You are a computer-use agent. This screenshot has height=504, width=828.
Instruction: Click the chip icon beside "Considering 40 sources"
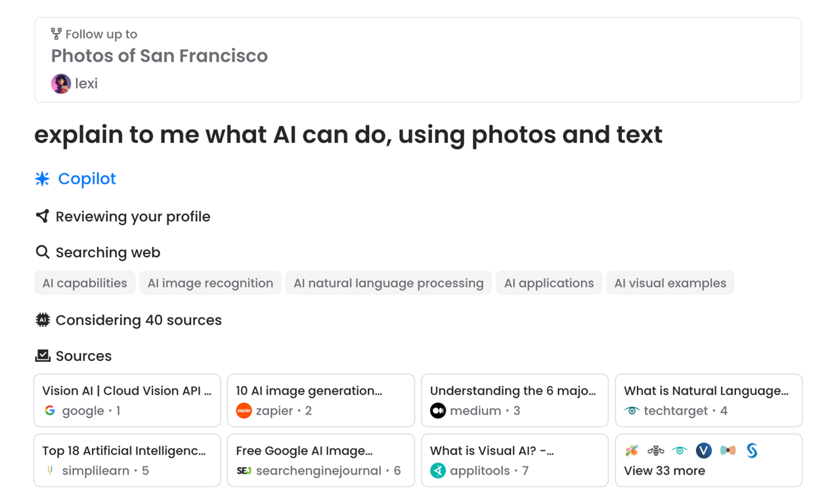click(43, 320)
